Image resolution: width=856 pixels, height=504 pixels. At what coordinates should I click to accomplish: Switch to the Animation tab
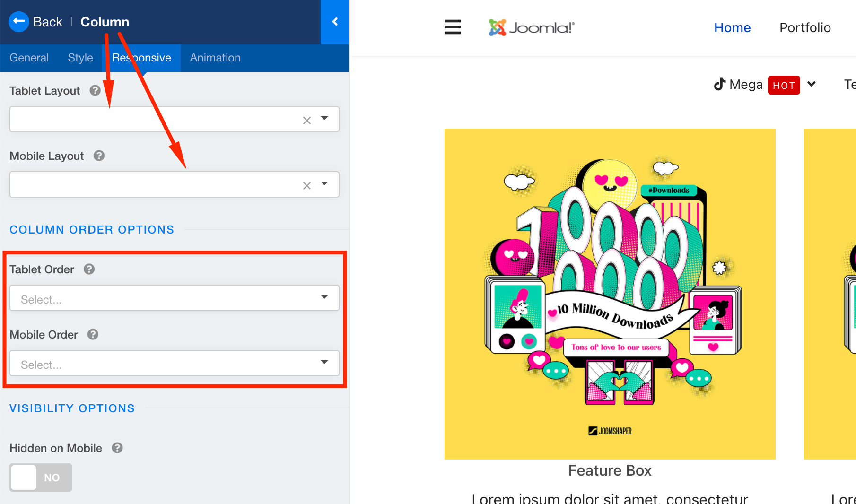[215, 58]
